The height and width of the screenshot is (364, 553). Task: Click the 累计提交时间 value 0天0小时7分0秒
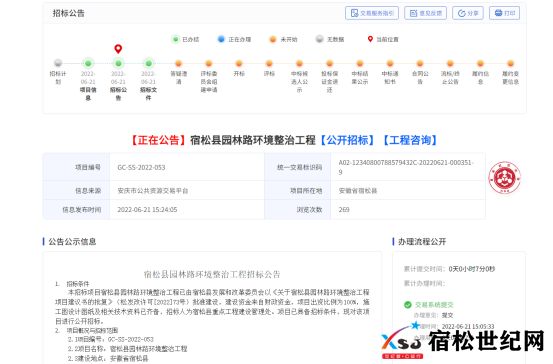click(472, 269)
